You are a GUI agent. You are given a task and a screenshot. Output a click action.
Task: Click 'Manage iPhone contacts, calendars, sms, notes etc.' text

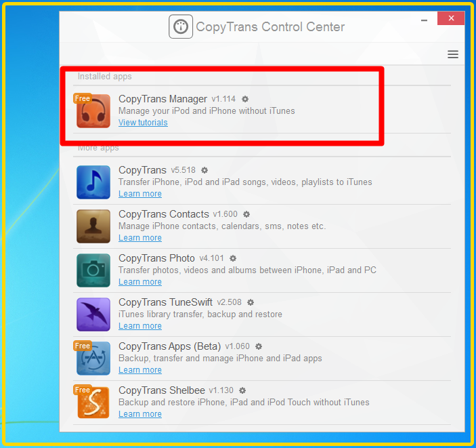click(222, 226)
